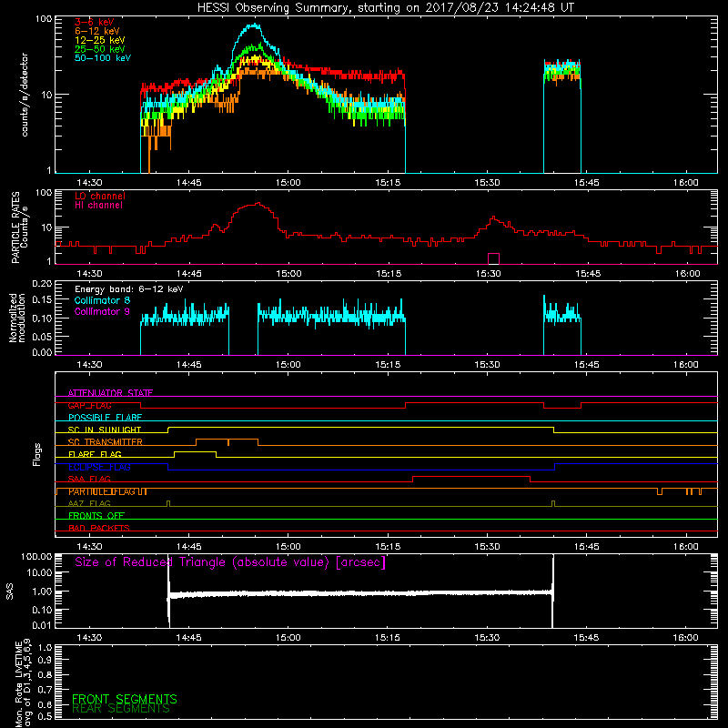The image size is (728, 728).
Task: Click the 15:00 label under count-rate panel
Action: (x=288, y=183)
